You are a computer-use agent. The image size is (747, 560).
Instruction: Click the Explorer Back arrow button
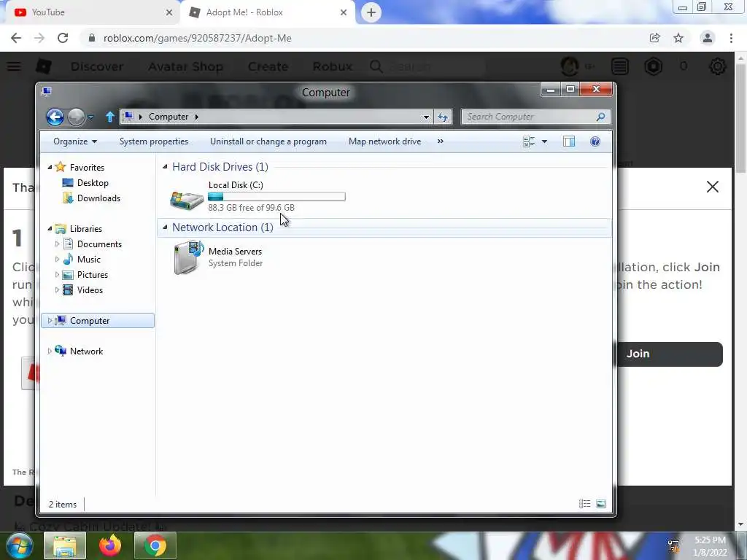tap(55, 117)
